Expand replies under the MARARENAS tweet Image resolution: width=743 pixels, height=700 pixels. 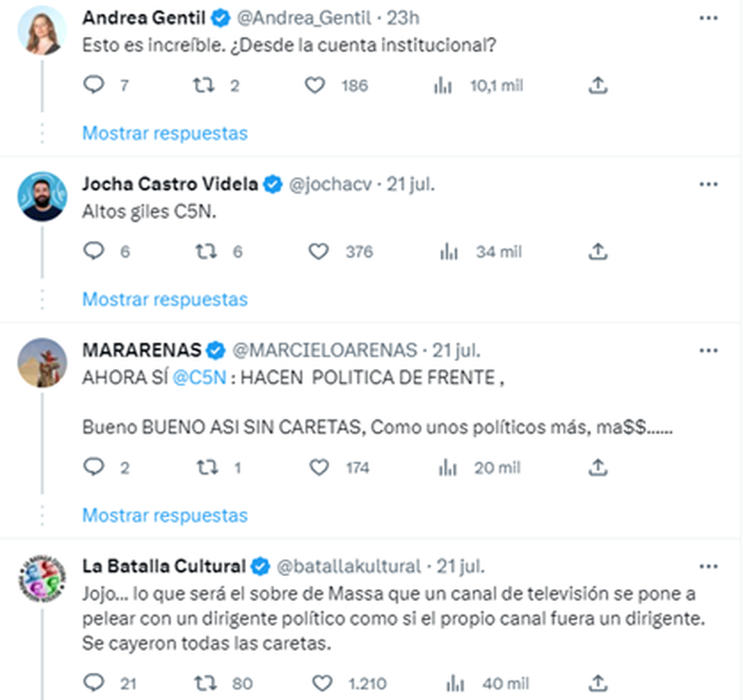[x=165, y=516]
